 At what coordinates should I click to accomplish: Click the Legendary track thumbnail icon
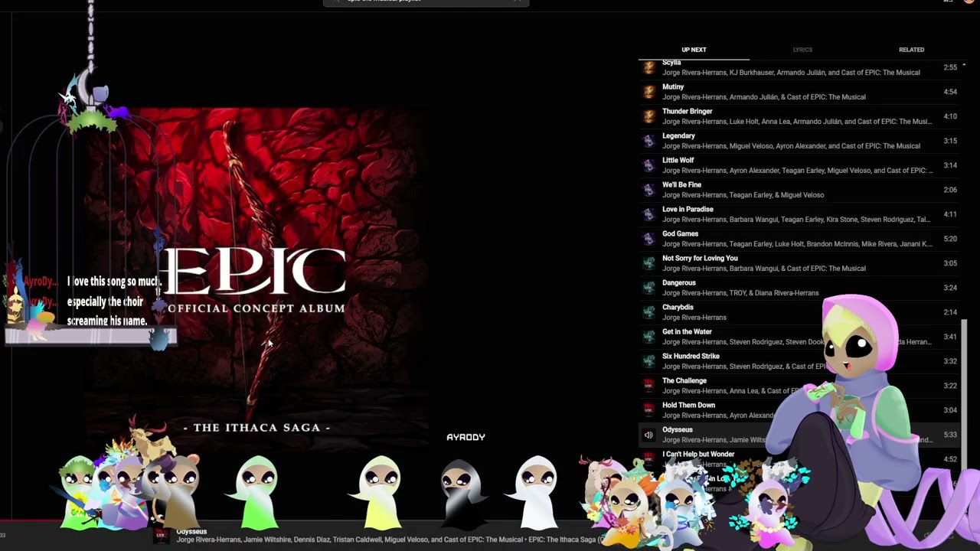[x=648, y=141]
